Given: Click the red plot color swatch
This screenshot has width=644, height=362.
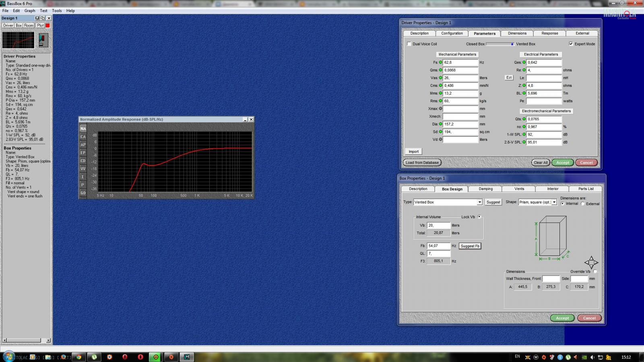Looking at the screenshot, I should tap(47, 25).
